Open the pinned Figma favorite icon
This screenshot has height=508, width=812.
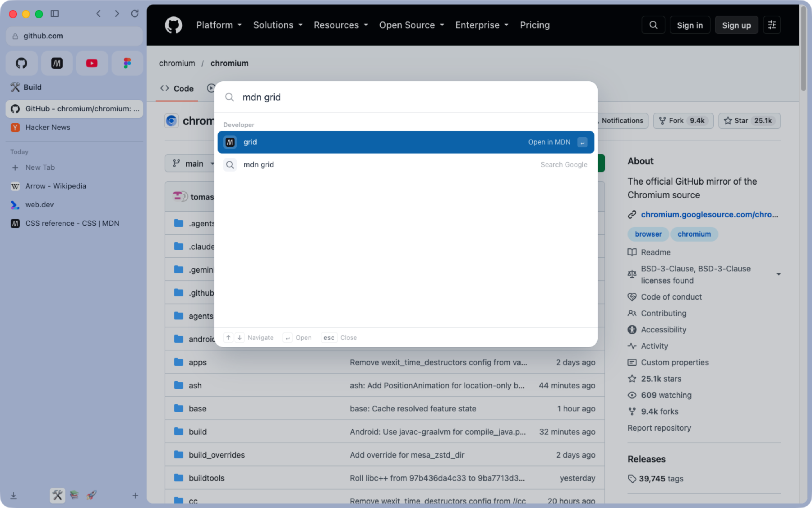click(127, 63)
